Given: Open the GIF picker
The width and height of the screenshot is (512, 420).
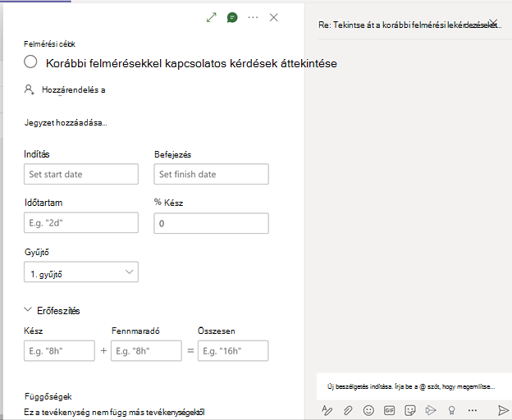Looking at the screenshot, I should click(x=389, y=410).
